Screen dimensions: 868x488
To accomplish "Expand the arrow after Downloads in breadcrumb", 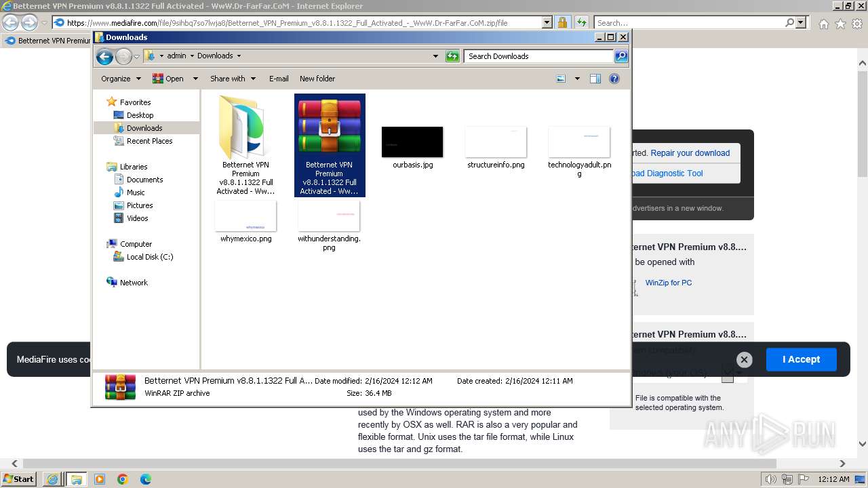I will 239,56.
